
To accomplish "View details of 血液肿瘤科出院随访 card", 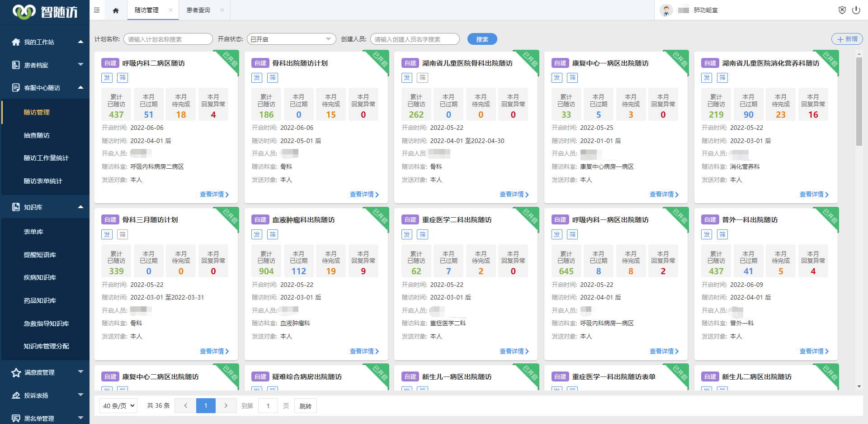I will click(x=364, y=351).
